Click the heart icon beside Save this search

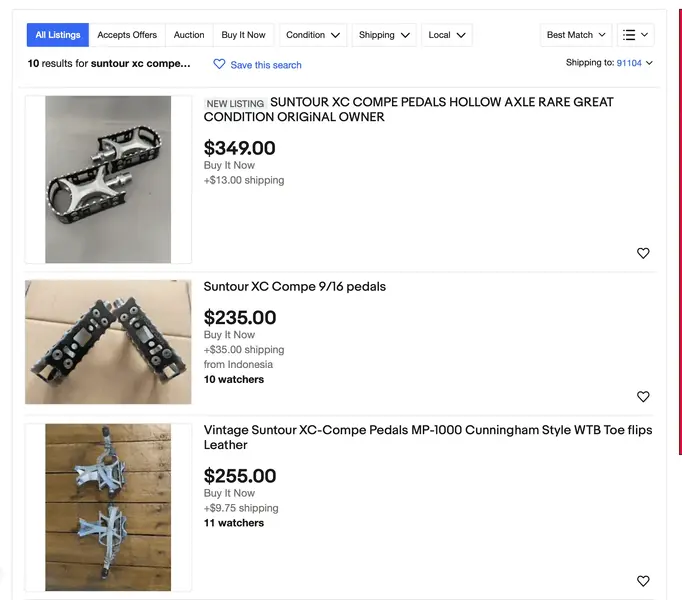point(219,64)
